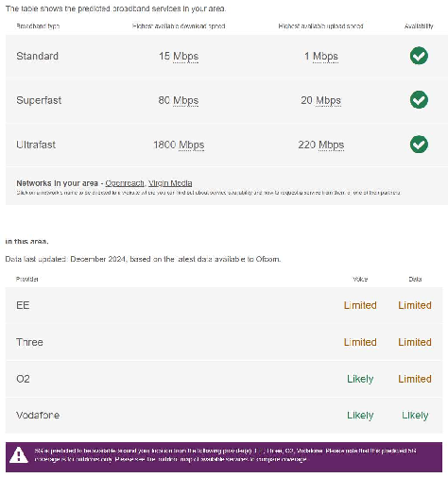Click Mbps abbreviation next to 15 download speed
This screenshot has height=478, width=448.
click(186, 57)
